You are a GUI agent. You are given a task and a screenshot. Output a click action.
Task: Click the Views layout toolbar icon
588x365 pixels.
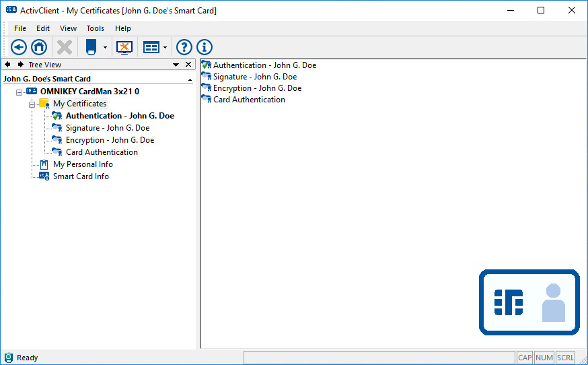[151, 47]
